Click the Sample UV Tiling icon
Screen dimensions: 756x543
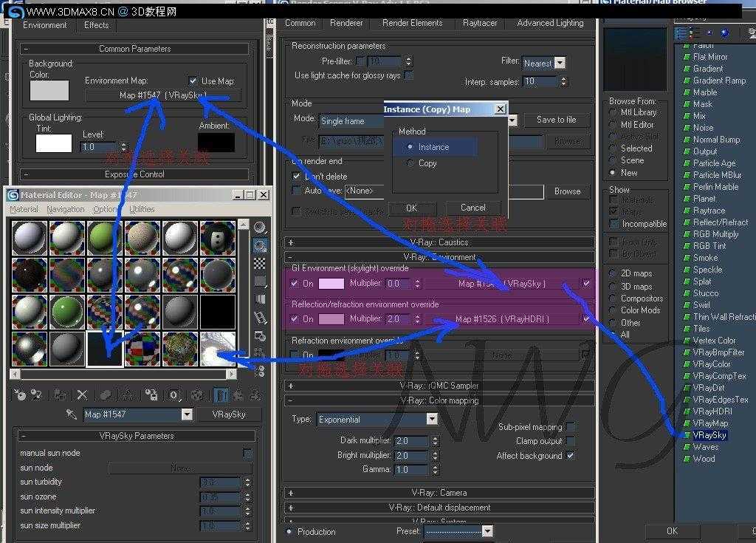tap(260, 281)
